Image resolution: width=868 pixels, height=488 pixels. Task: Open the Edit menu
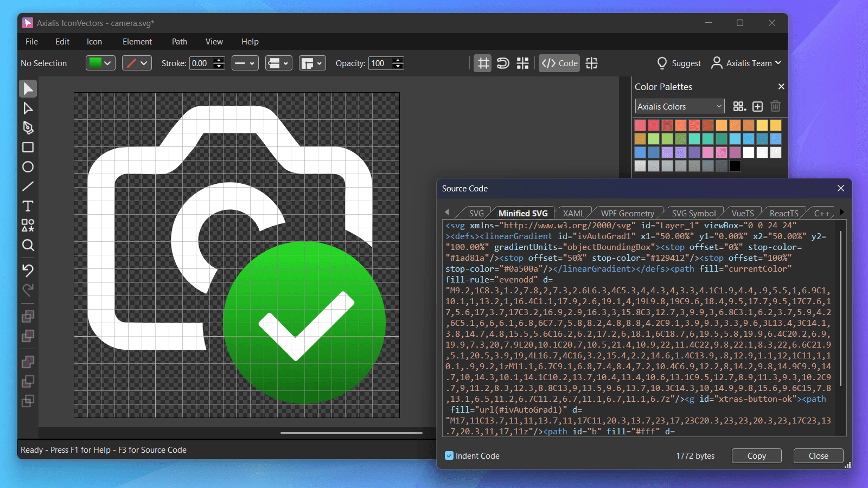click(x=62, y=42)
